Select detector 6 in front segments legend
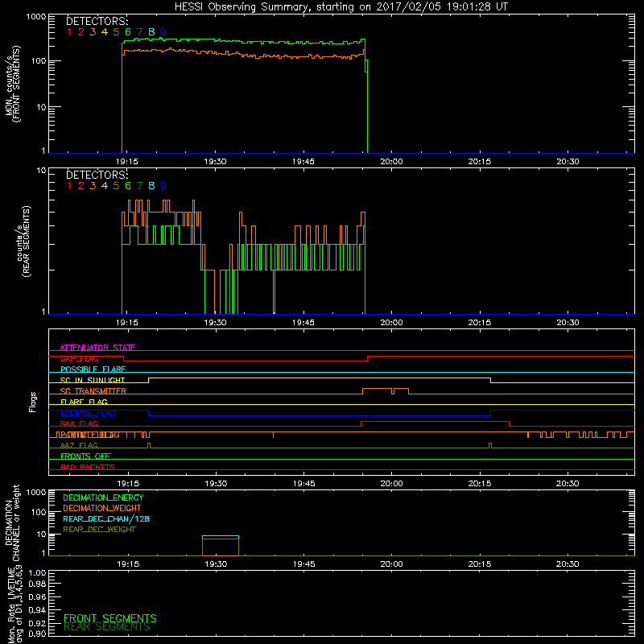 128,32
